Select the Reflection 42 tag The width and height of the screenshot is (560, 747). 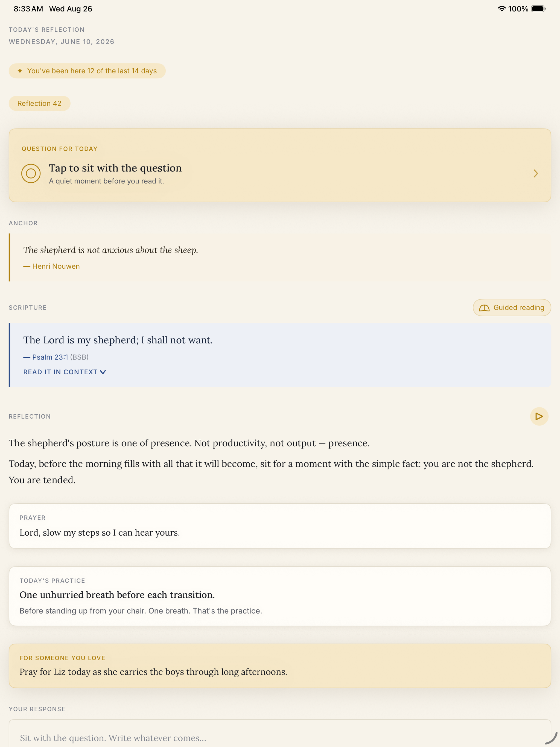pyautogui.click(x=40, y=103)
